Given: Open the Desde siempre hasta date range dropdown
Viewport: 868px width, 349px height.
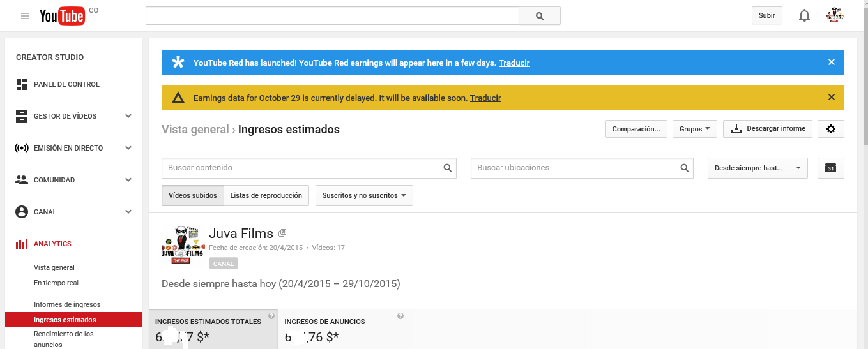Looking at the screenshot, I should (758, 168).
